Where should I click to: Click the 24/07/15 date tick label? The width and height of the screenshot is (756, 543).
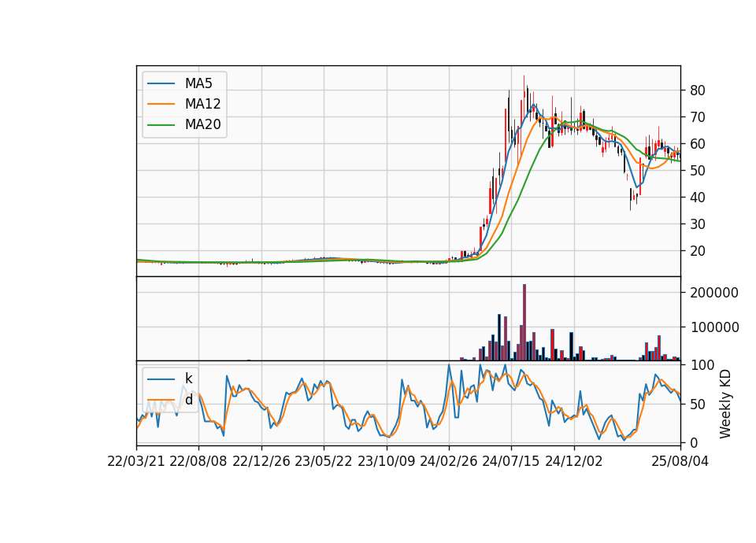click(x=511, y=461)
